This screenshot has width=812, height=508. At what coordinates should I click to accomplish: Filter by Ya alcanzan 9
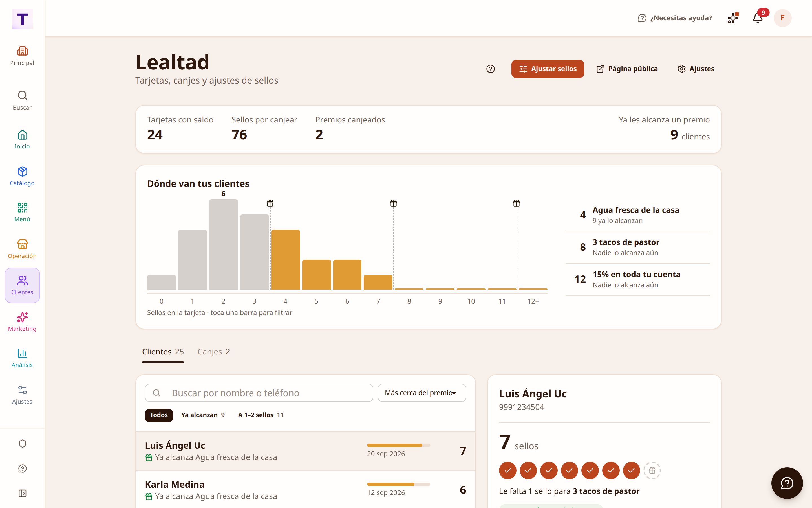click(x=203, y=415)
